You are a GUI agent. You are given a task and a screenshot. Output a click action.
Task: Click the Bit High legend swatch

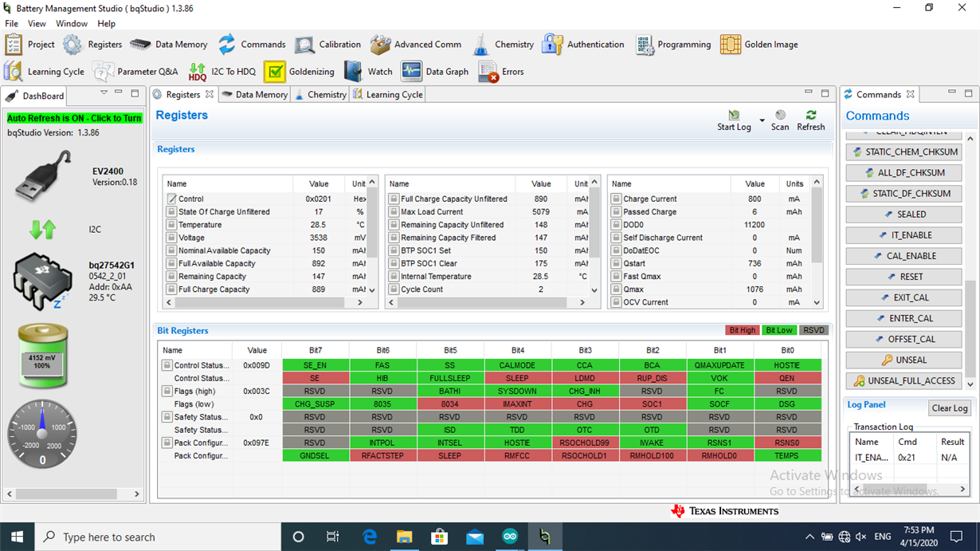[742, 330]
